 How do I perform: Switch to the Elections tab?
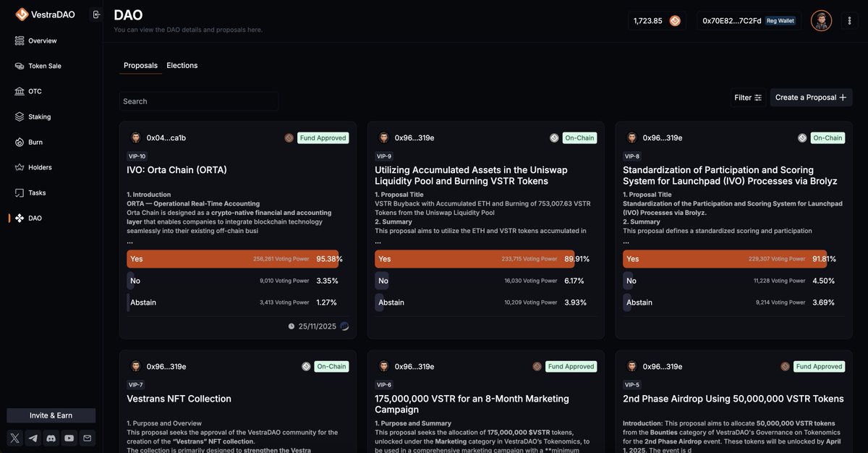tap(182, 65)
